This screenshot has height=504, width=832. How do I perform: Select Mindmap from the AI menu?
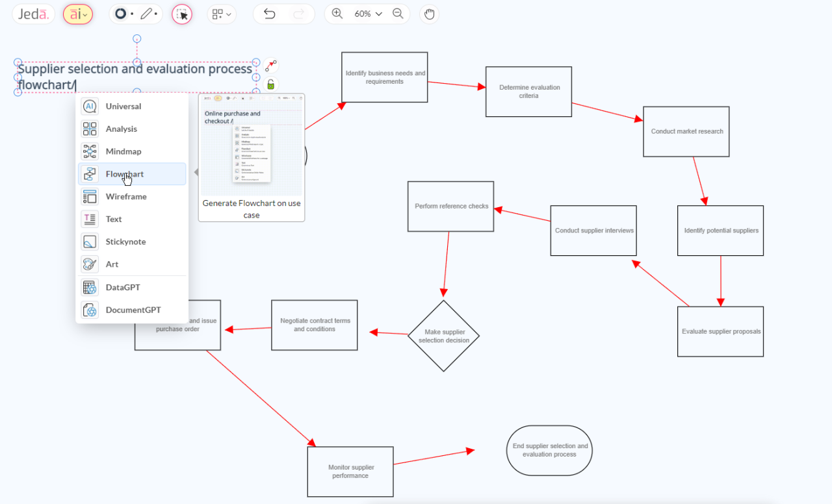click(123, 151)
